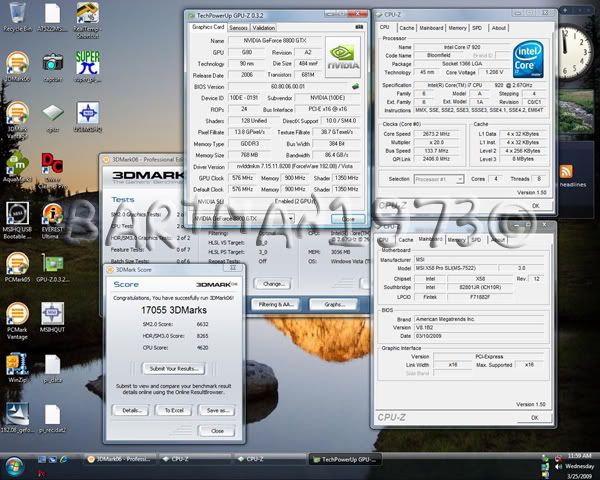
Task: Launch the 3DMark06 desktop shortcut
Action: pyautogui.click(x=16, y=61)
